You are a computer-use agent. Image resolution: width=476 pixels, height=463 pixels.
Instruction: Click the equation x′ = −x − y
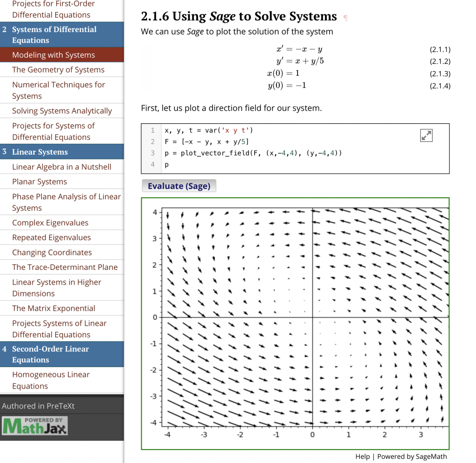pyautogui.click(x=299, y=49)
